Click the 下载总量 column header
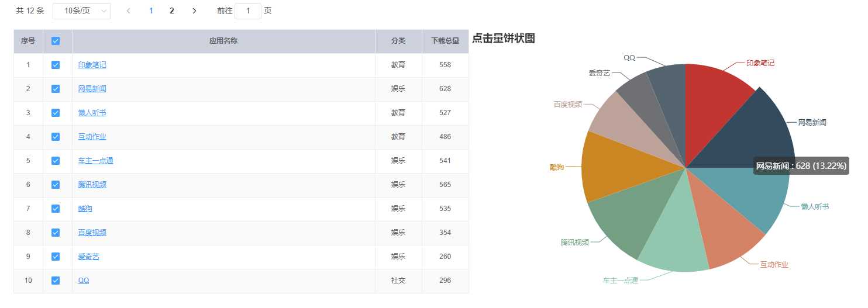The image size is (868, 308). click(445, 41)
